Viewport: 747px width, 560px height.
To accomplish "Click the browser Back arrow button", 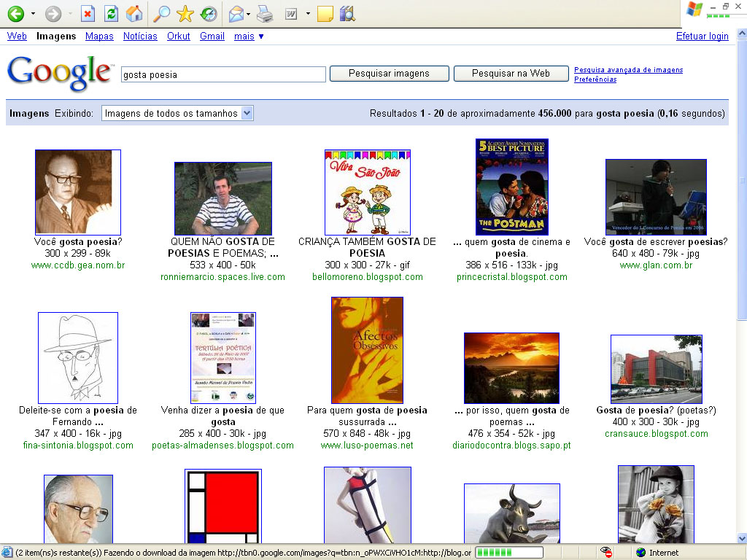I will coord(15,13).
